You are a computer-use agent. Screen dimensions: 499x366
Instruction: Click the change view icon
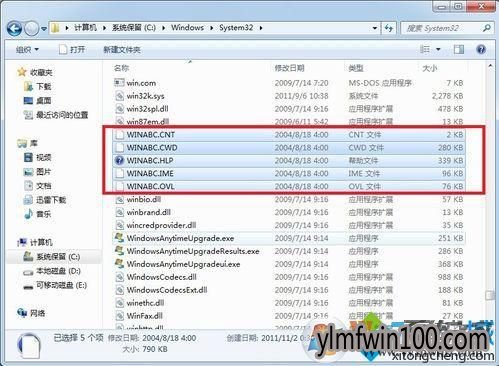click(425, 49)
